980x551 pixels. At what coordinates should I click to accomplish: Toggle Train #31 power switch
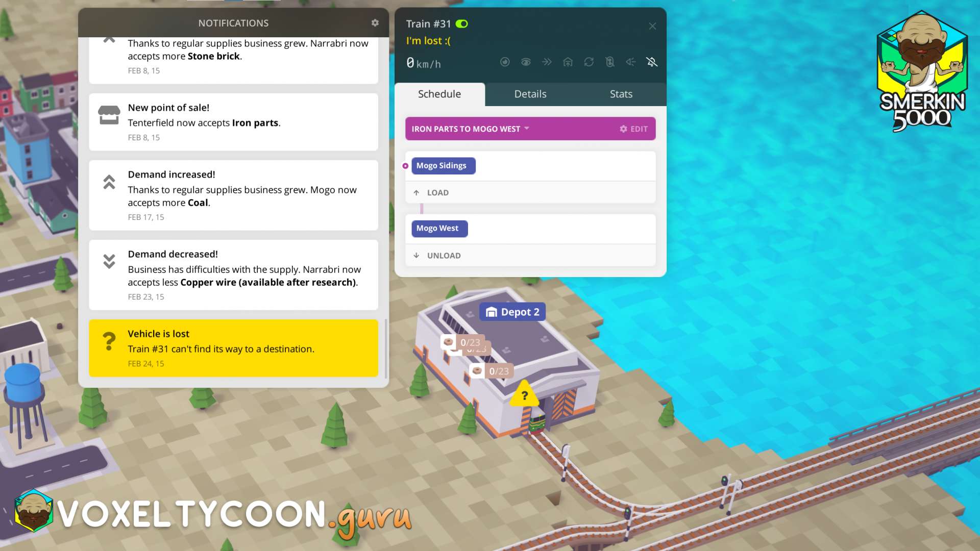point(462,24)
